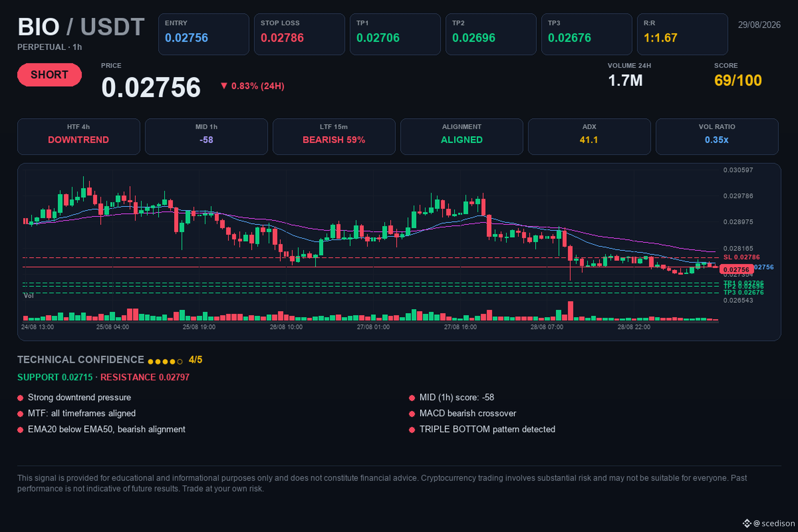Image resolution: width=798 pixels, height=532 pixels.
Task: Click the SUPPORT 0.02715 text
Action: 55,377
